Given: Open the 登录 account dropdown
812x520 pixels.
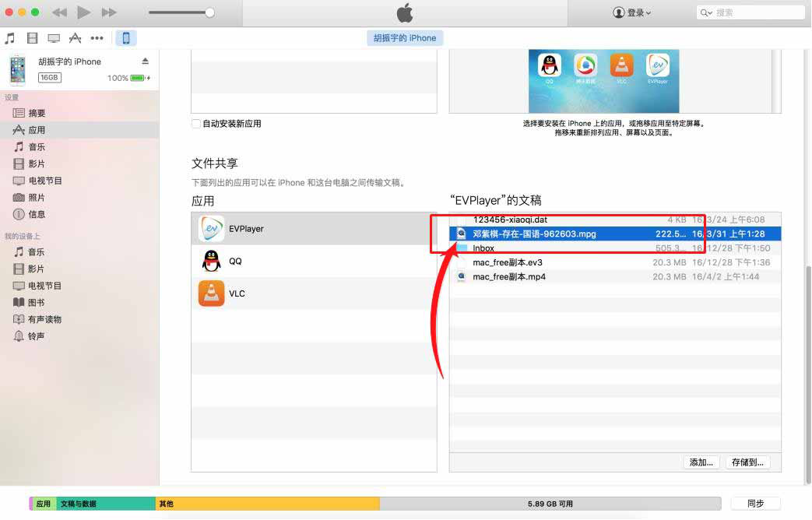Looking at the screenshot, I should point(632,12).
